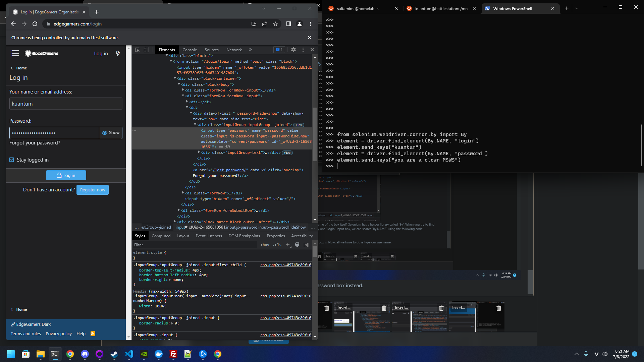Switch to the Console tab in DevTools
The image size is (644, 362).
190,50
